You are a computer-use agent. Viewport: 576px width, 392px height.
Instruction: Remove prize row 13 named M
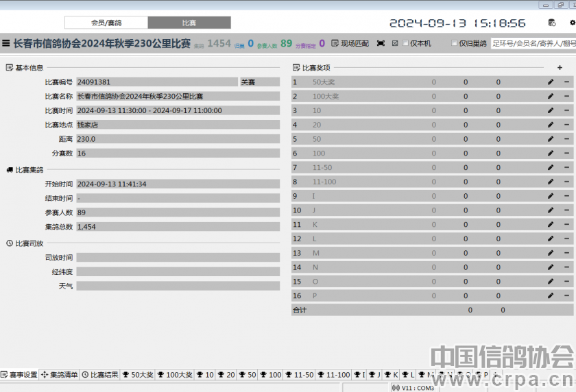(567, 253)
